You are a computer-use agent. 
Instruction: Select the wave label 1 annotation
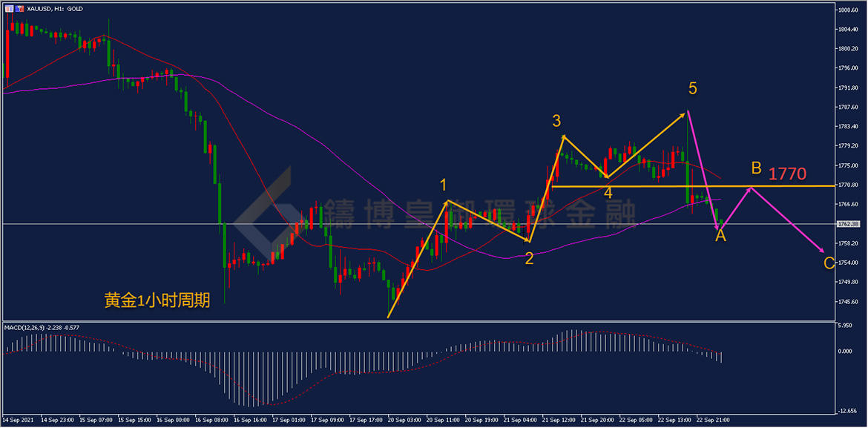coord(444,184)
